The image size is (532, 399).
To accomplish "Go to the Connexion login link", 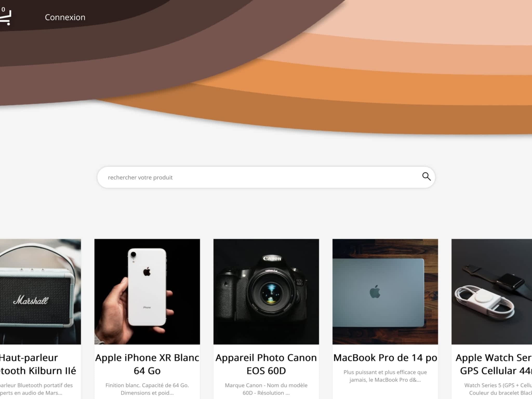I will [x=65, y=17].
